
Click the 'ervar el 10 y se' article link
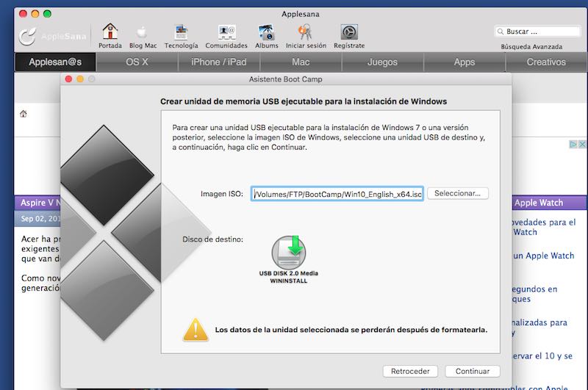(542, 356)
